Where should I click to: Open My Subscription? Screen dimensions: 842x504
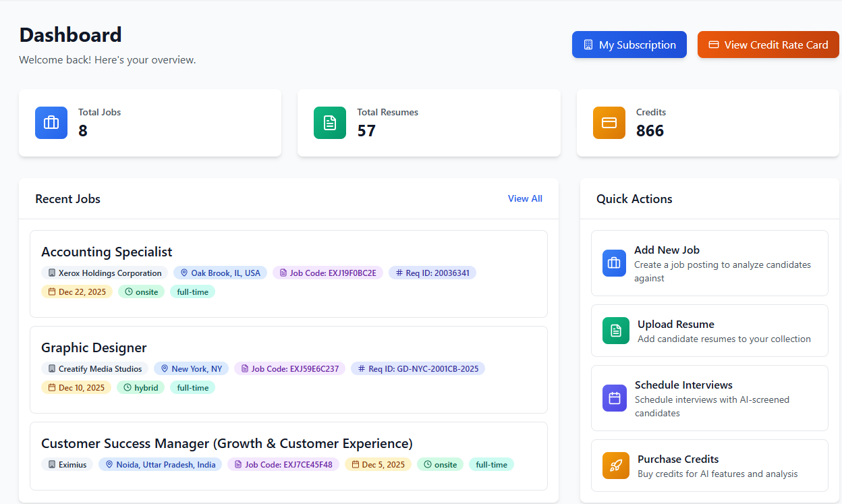629,45
